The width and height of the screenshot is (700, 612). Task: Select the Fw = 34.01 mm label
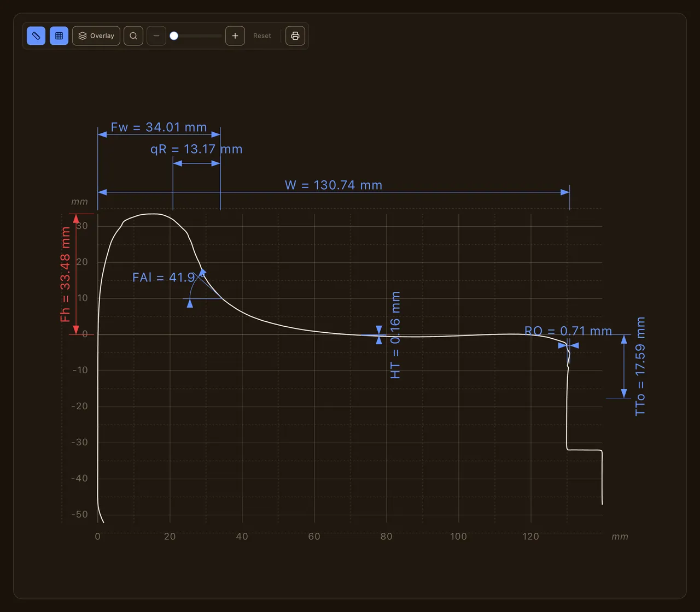coord(159,127)
